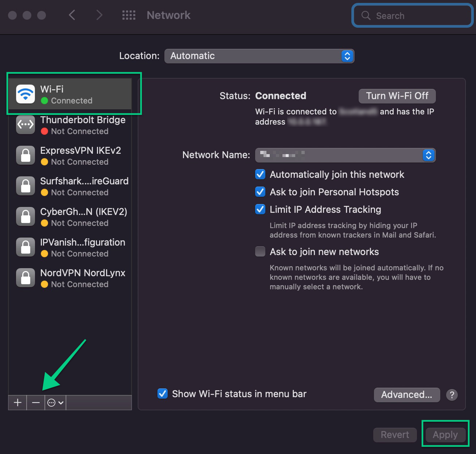
Task: Open the help question mark button
Action: point(452,395)
